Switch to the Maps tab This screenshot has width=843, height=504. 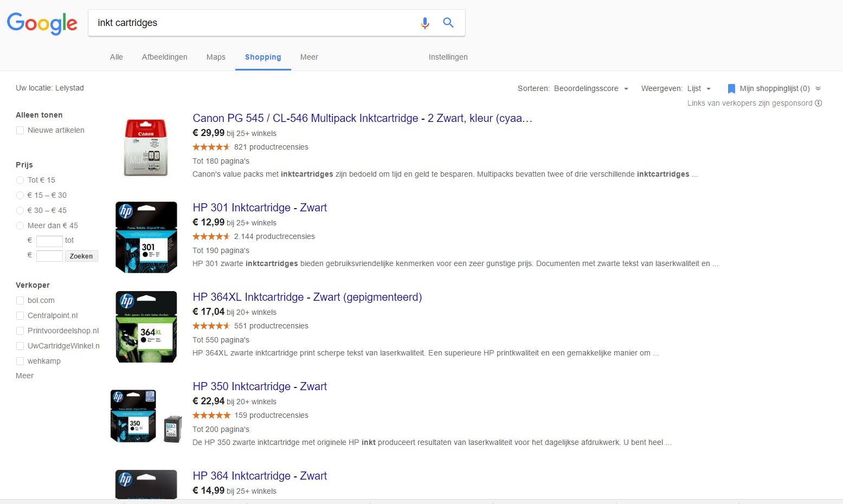click(216, 57)
